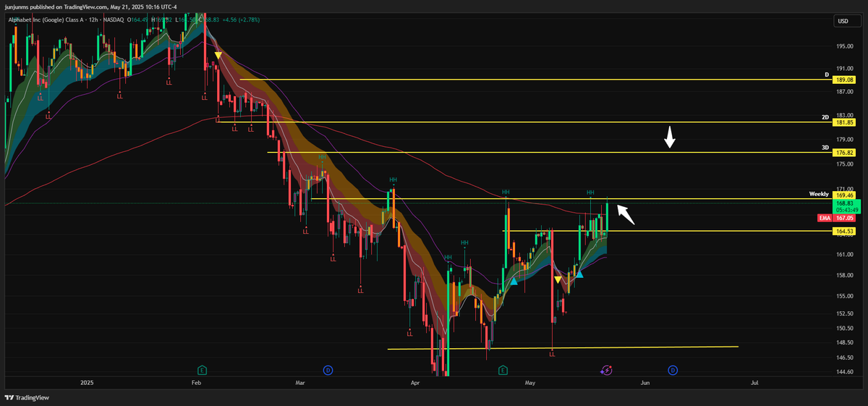Click the 2D level label
This screenshot has width=868, height=406.
tap(825, 117)
